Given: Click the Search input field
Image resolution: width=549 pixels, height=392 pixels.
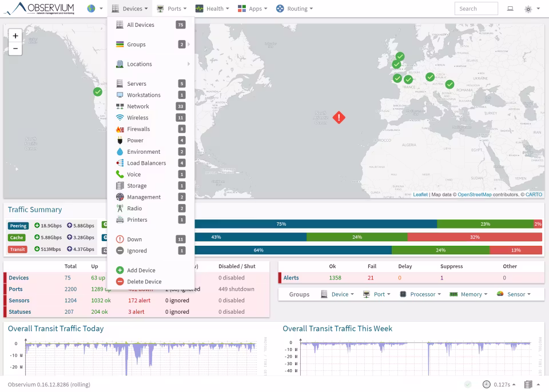Looking at the screenshot, I should (476, 9).
